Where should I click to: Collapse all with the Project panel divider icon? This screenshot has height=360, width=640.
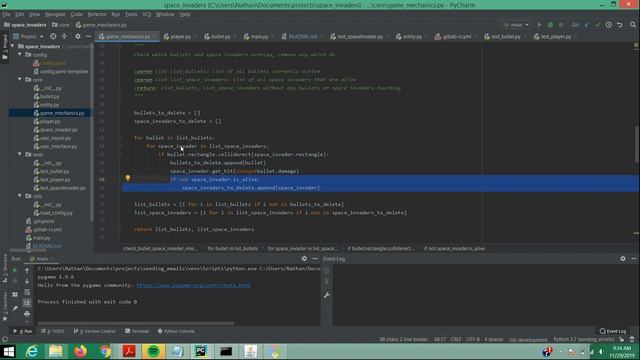[x=64, y=36]
